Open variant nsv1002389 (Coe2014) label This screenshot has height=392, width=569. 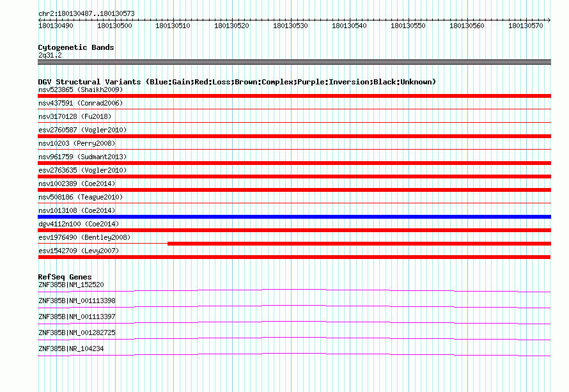pyautogui.click(x=77, y=184)
